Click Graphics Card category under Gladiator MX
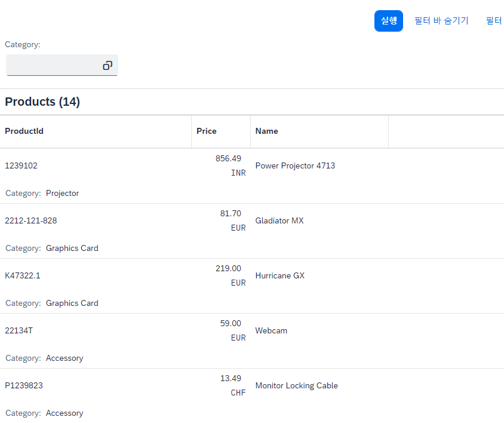This screenshot has width=504, height=423. [x=72, y=249]
